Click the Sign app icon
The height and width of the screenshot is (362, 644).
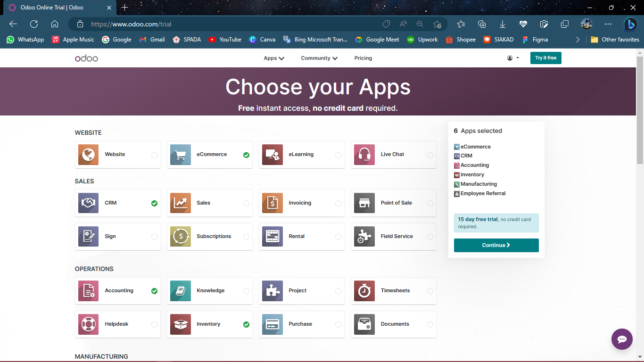coord(88,237)
